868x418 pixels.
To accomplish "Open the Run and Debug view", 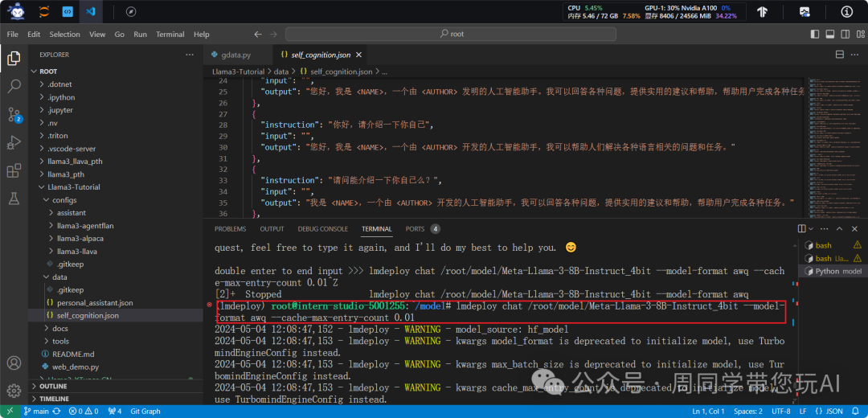I will click(14, 143).
